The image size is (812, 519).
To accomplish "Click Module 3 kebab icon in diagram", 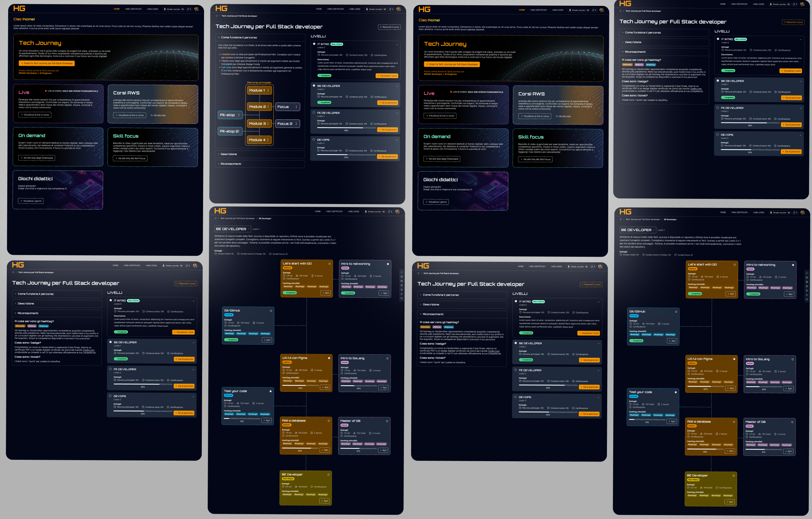I will [268, 124].
